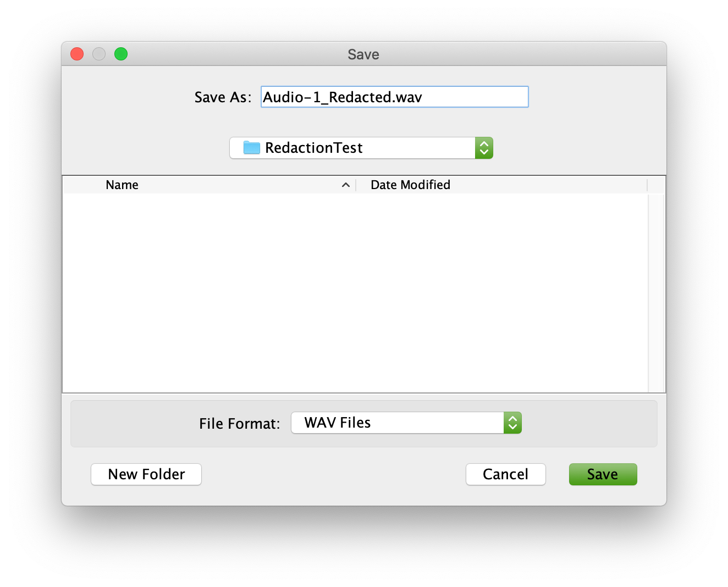Click the Save button to confirm
The height and width of the screenshot is (587, 728).
(x=603, y=474)
